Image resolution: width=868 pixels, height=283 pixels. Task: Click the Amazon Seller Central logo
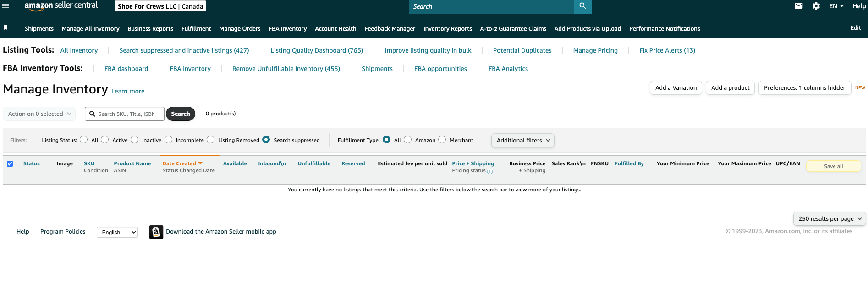(61, 6)
